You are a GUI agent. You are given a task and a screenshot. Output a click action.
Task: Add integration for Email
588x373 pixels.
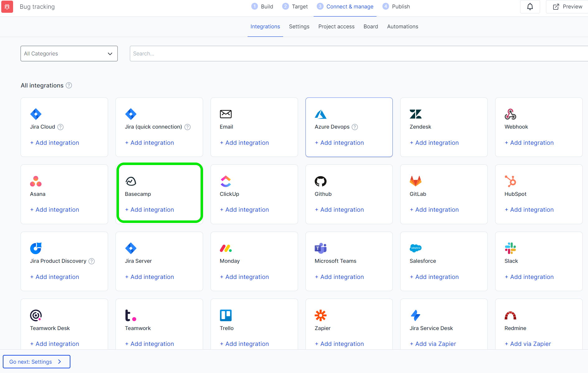(244, 143)
